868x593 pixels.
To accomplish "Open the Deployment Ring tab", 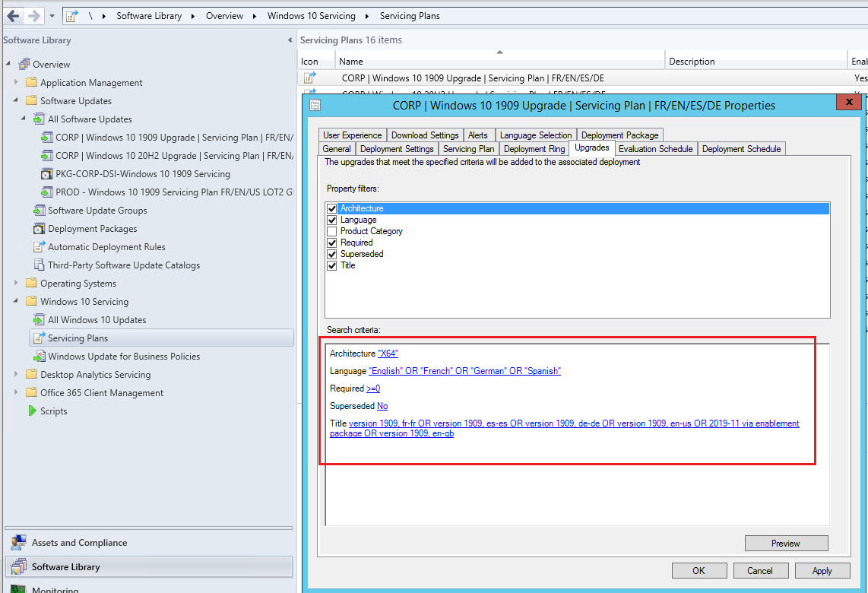I will [x=534, y=149].
